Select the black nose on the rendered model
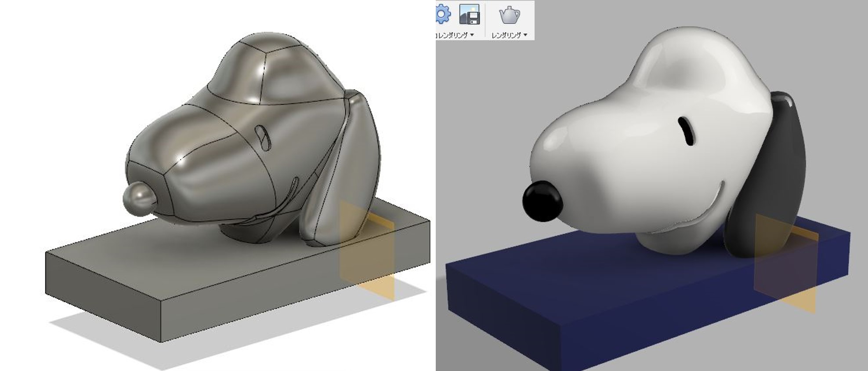Screen dimensions: 868x371 [542, 201]
